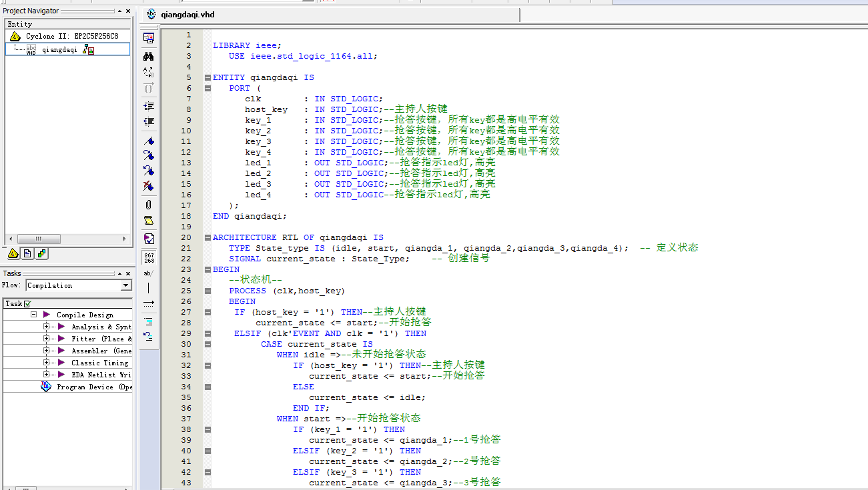Collapse the ENTITY qiangdaqi fold marker
Image resolution: width=868 pixels, height=490 pixels.
(207, 77)
